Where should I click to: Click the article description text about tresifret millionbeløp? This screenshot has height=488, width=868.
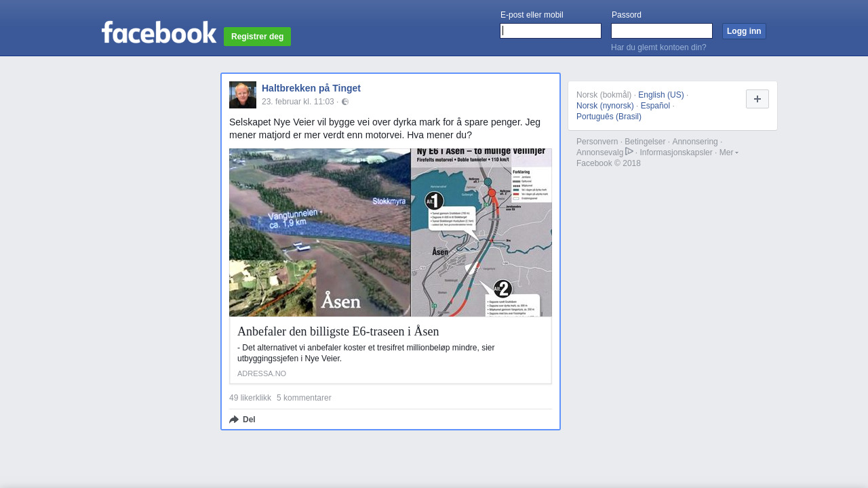(x=366, y=353)
